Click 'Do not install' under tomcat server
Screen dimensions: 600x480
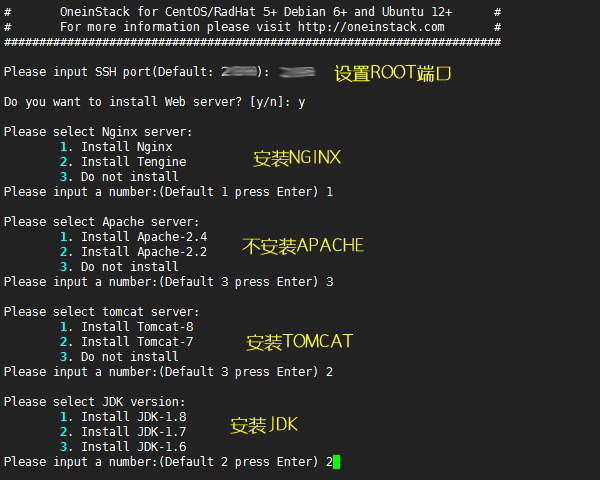coord(119,357)
